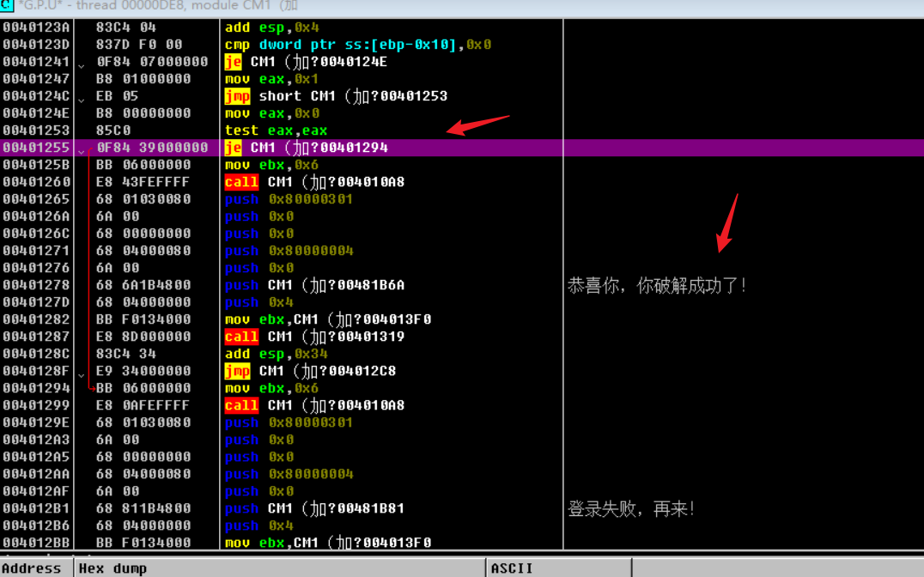Screen dimensions: 924x577
Task: Click the CPU window icon in title bar
Action: pos(7,7)
